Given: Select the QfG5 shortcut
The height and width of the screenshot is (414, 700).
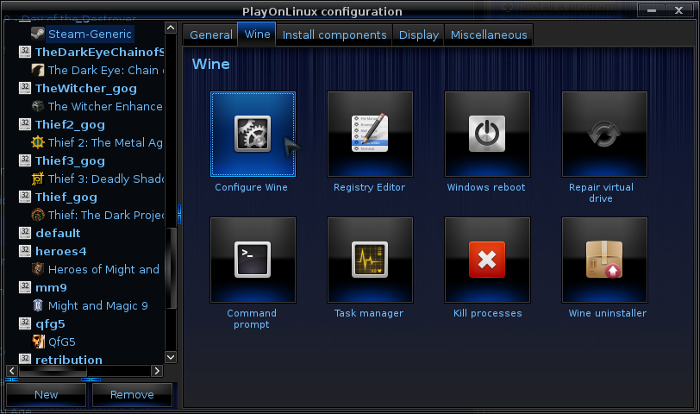Looking at the screenshot, I should [x=54, y=342].
